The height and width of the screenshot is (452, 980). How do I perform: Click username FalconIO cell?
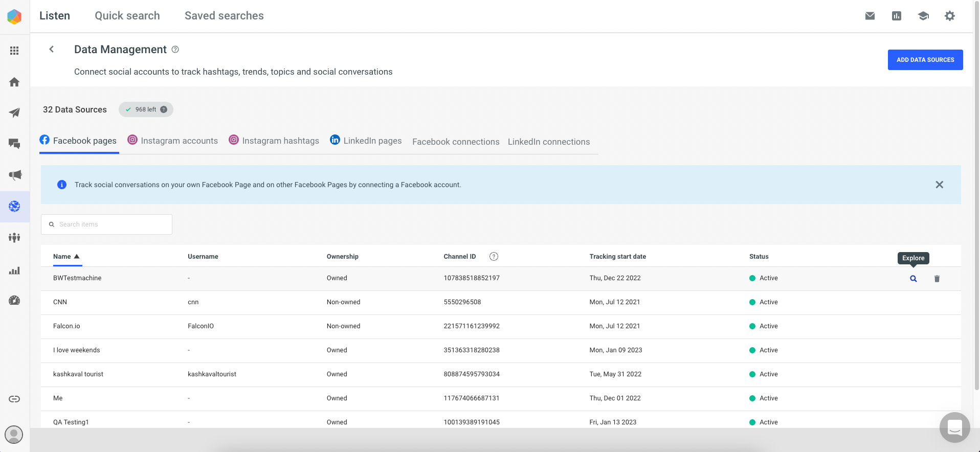[201, 326]
